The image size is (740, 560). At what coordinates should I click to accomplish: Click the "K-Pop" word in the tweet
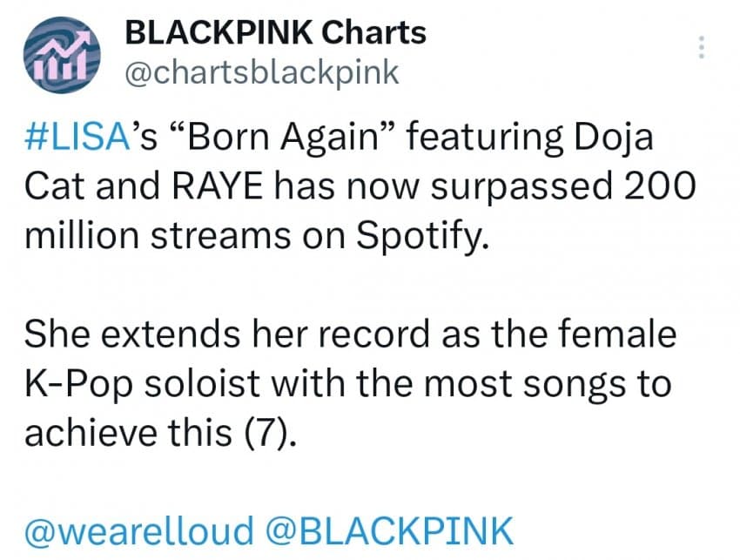pos(78,383)
